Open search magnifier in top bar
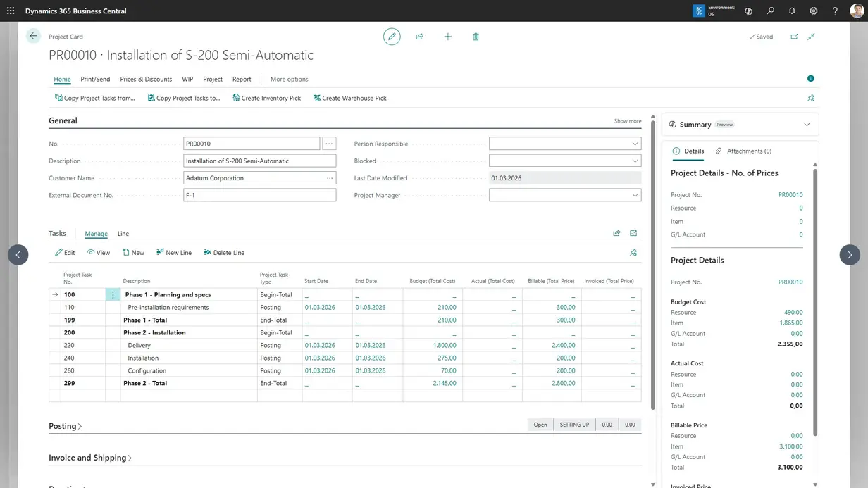868x488 pixels. (x=771, y=11)
